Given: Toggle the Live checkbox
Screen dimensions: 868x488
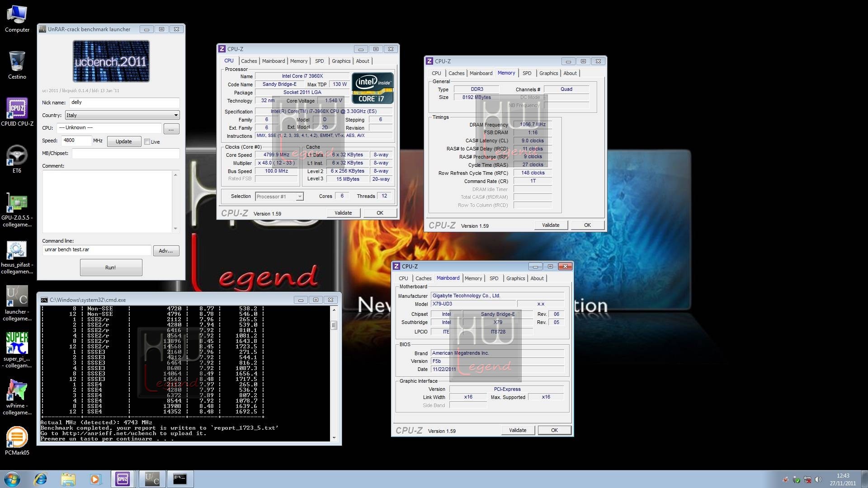Looking at the screenshot, I should pyautogui.click(x=147, y=141).
